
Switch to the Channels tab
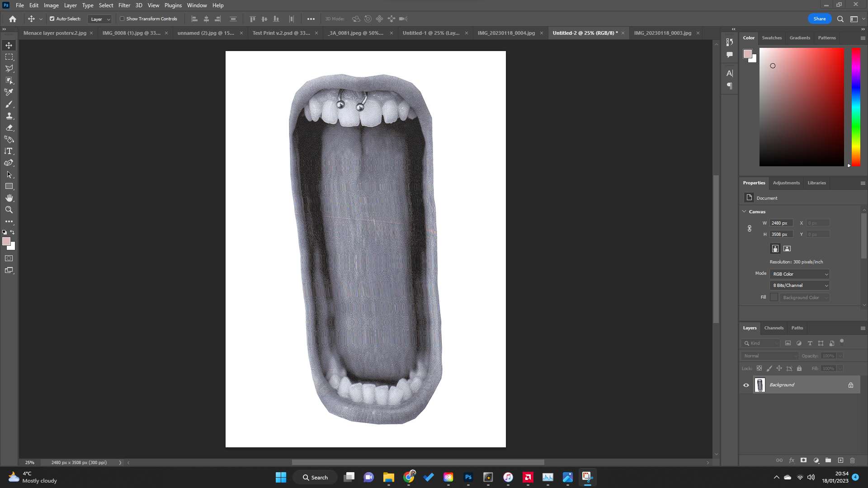(x=774, y=328)
